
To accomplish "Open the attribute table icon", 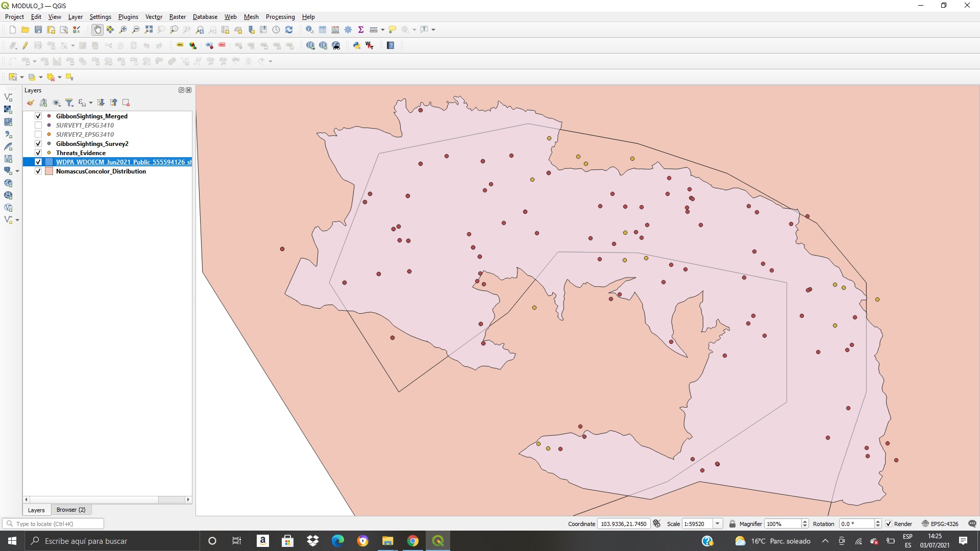I will [323, 30].
